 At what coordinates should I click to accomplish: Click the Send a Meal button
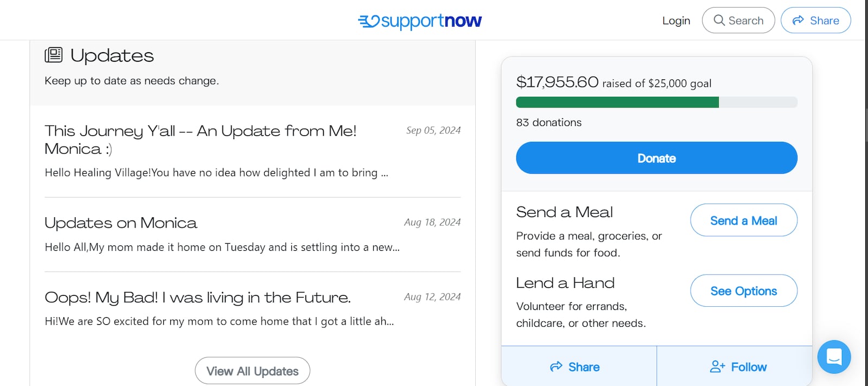pyautogui.click(x=743, y=220)
